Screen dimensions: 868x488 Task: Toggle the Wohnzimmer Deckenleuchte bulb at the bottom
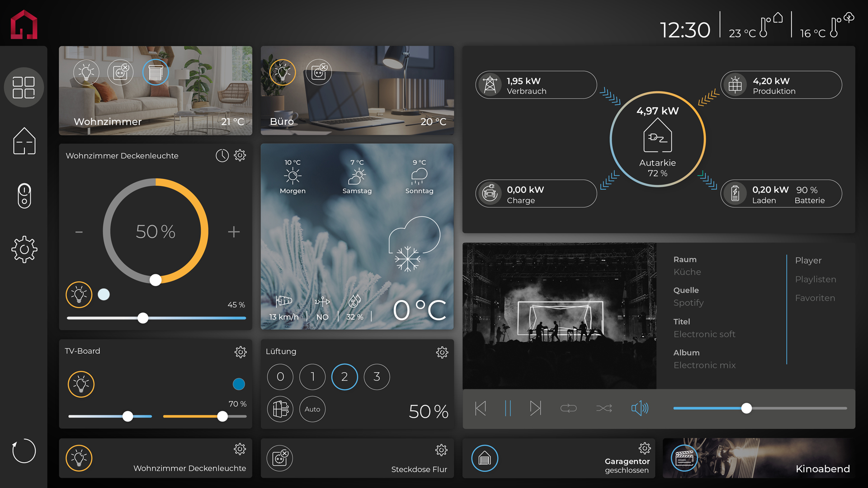pyautogui.click(x=79, y=458)
